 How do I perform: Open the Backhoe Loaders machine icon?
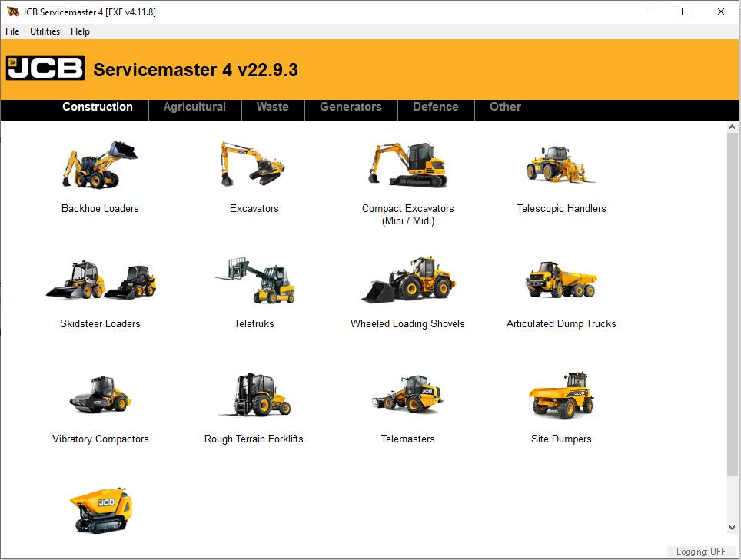click(x=100, y=165)
